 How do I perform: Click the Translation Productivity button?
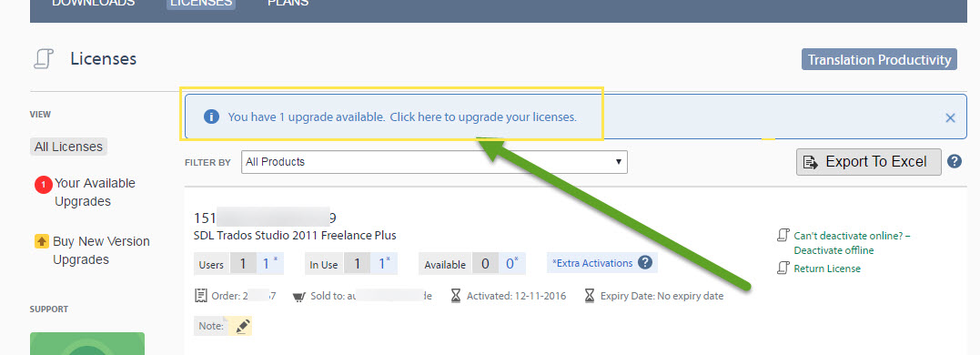[879, 59]
